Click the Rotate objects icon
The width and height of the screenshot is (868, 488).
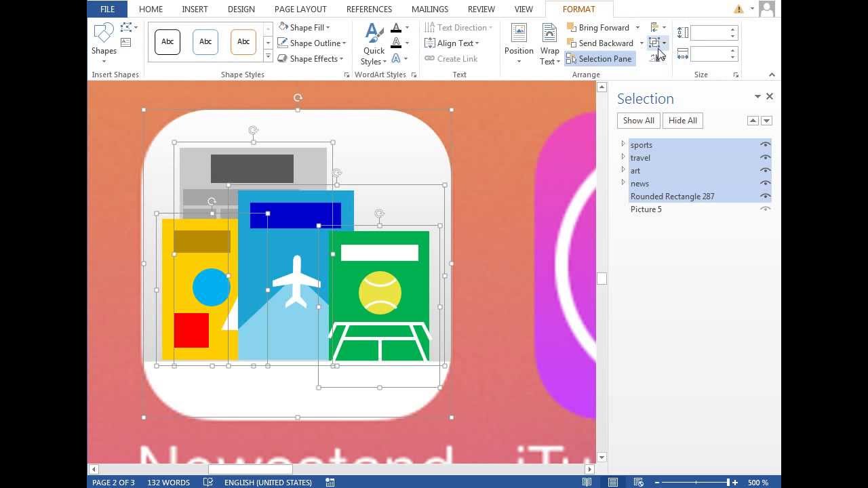655,58
